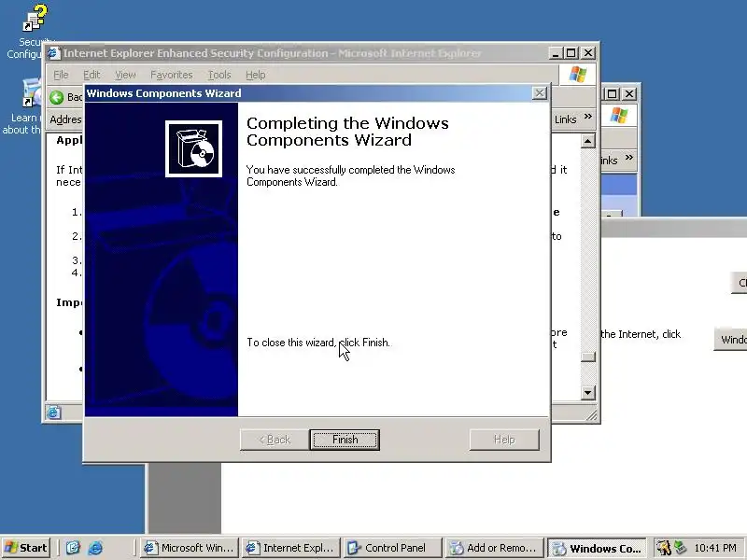This screenshot has height=560, width=747.
Task: Click the IE status bar page icon
Action: (53, 412)
